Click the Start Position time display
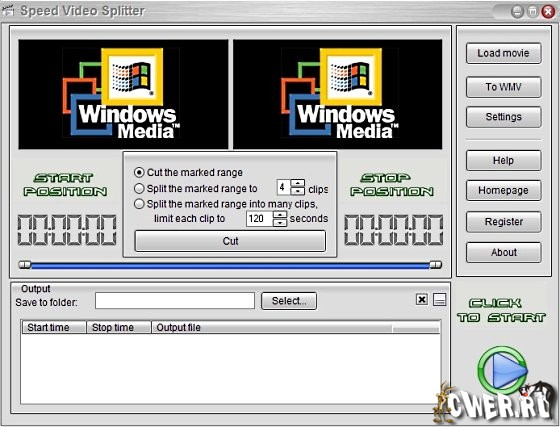 click(x=67, y=230)
